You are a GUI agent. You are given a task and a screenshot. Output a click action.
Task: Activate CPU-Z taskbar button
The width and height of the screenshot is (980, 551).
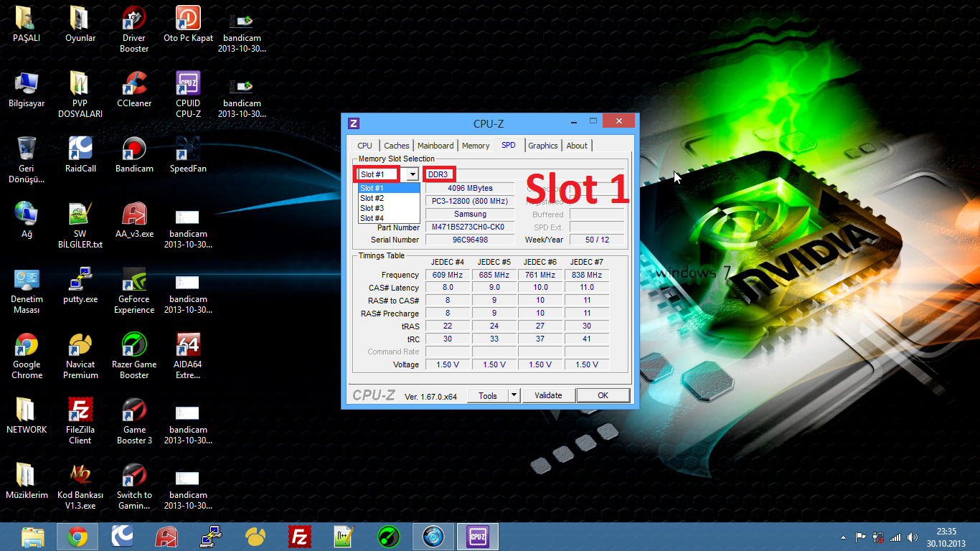point(477,537)
